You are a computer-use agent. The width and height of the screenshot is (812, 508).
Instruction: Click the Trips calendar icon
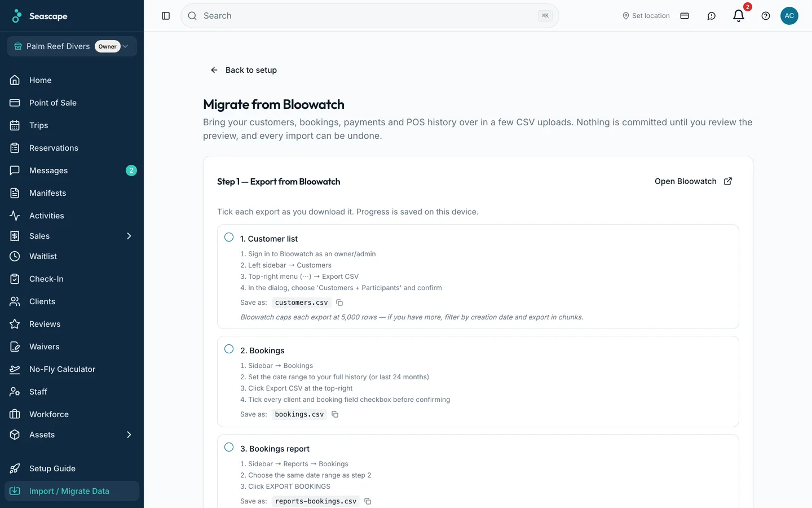(x=15, y=125)
